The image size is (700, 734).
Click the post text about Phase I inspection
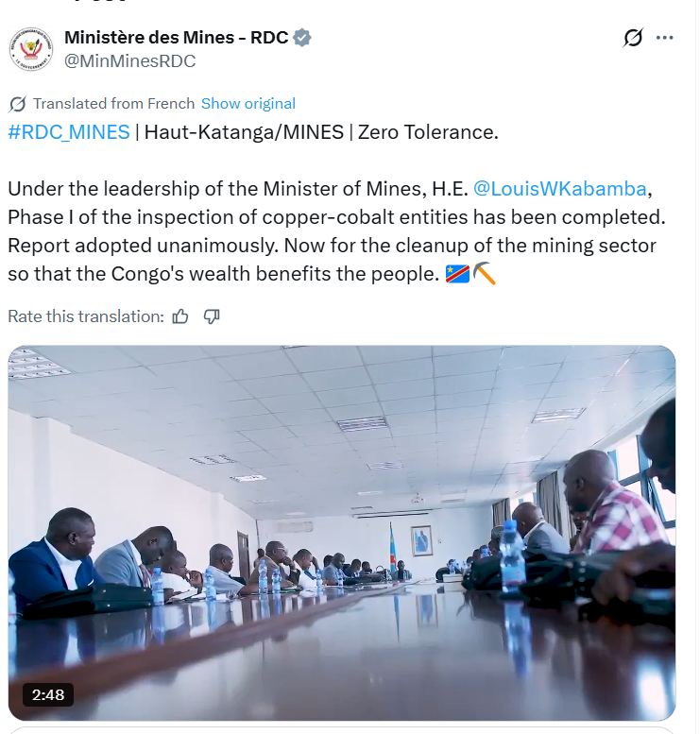(x=335, y=217)
